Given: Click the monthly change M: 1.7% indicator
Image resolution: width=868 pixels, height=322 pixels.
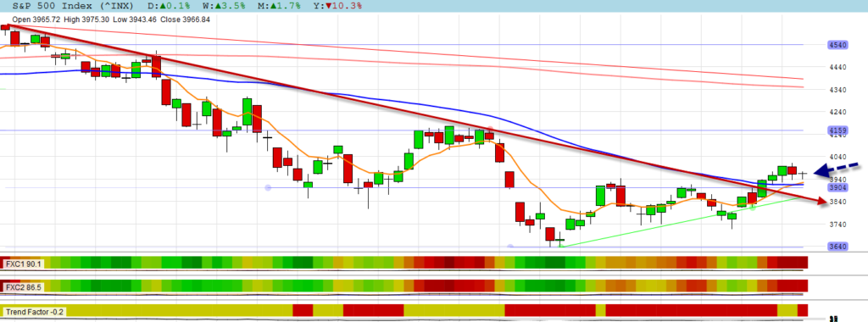Looking at the screenshot, I should click(280, 6).
